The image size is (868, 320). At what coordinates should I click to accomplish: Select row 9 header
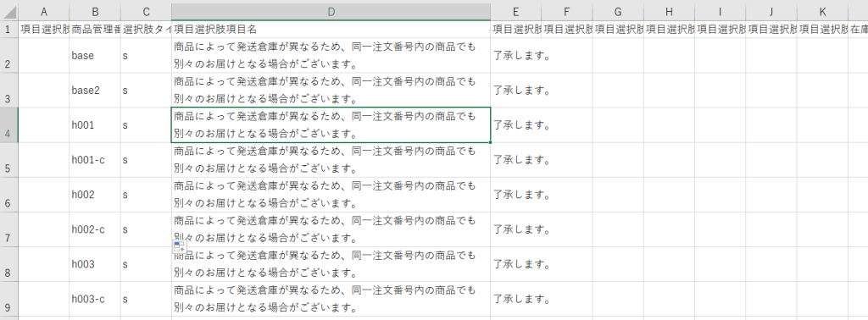pos(8,299)
